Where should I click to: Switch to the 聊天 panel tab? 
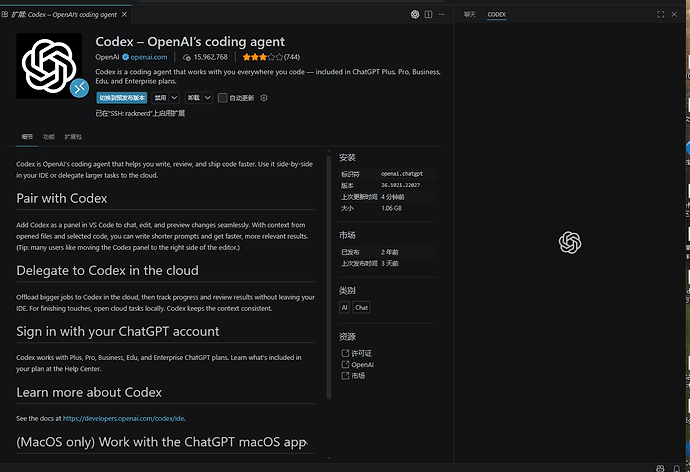pyautogui.click(x=470, y=15)
